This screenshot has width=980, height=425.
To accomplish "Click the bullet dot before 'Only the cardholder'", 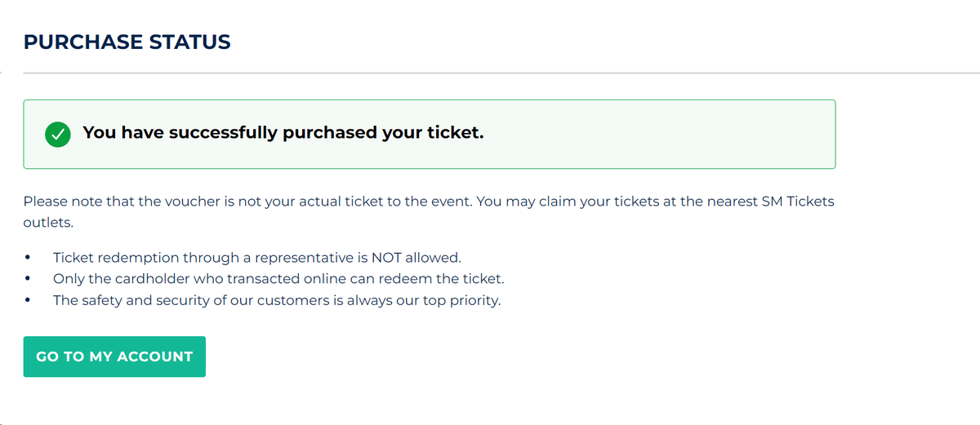I will point(29,279).
